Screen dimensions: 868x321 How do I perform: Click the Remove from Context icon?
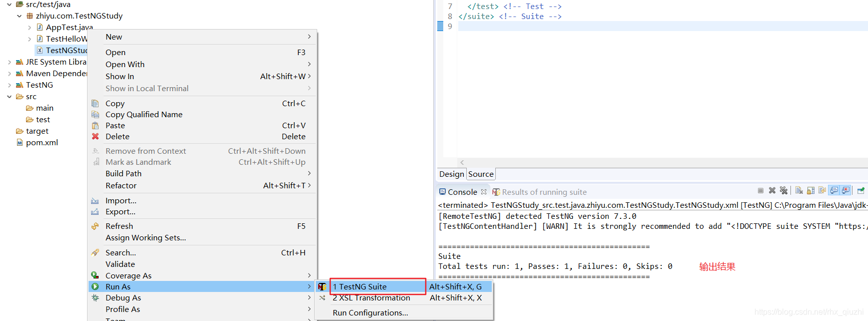coord(95,151)
